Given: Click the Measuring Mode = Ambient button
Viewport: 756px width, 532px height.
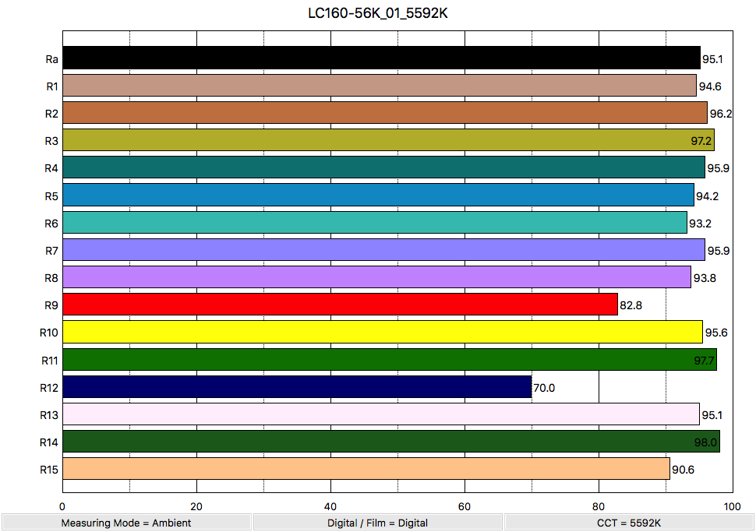Looking at the screenshot, I should [x=126, y=523].
